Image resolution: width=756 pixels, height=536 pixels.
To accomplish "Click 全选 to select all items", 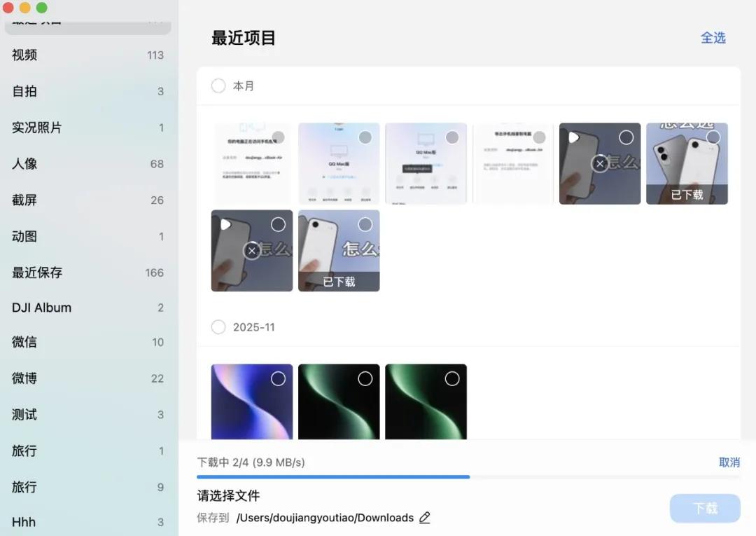I will pyautogui.click(x=713, y=38).
